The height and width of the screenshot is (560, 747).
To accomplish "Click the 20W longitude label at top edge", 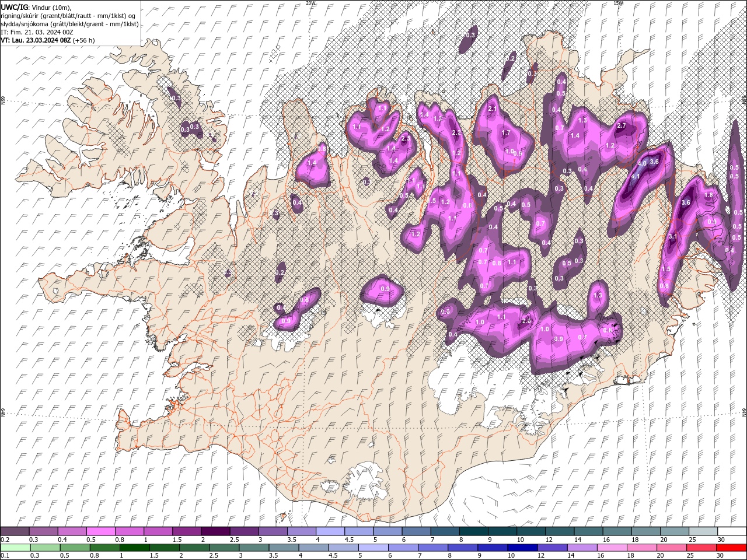I will [310, 3].
